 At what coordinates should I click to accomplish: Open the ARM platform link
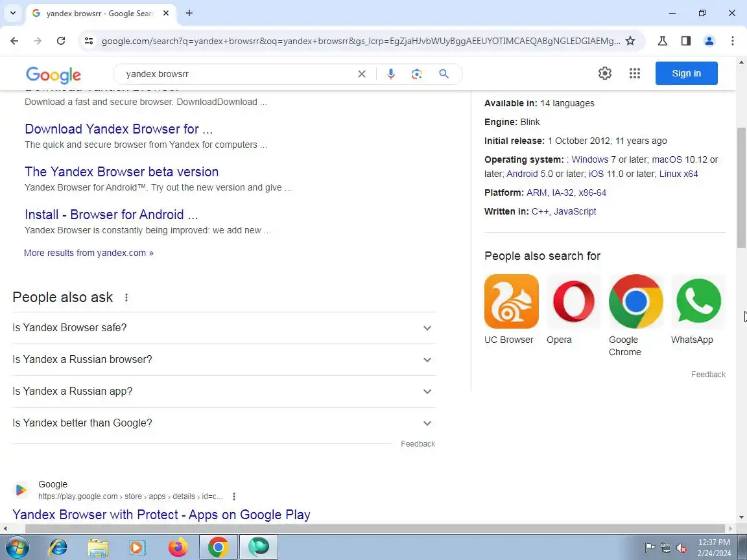coord(536,193)
